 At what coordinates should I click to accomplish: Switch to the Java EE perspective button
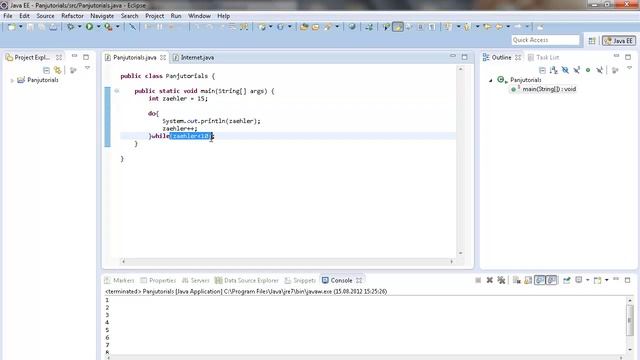pyautogui.click(x=619, y=40)
